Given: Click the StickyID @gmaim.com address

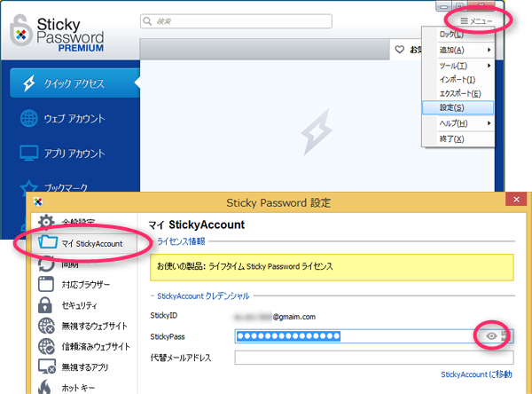Looking at the screenshot, I should pyautogui.click(x=275, y=317).
